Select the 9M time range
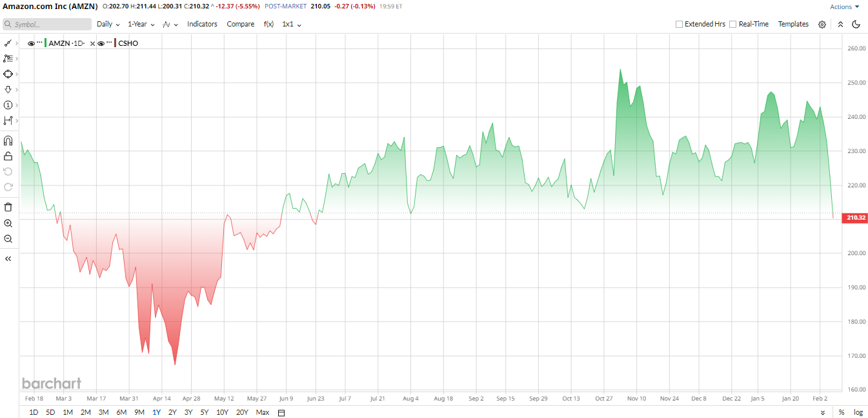This screenshot has height=418, width=868. click(x=139, y=412)
